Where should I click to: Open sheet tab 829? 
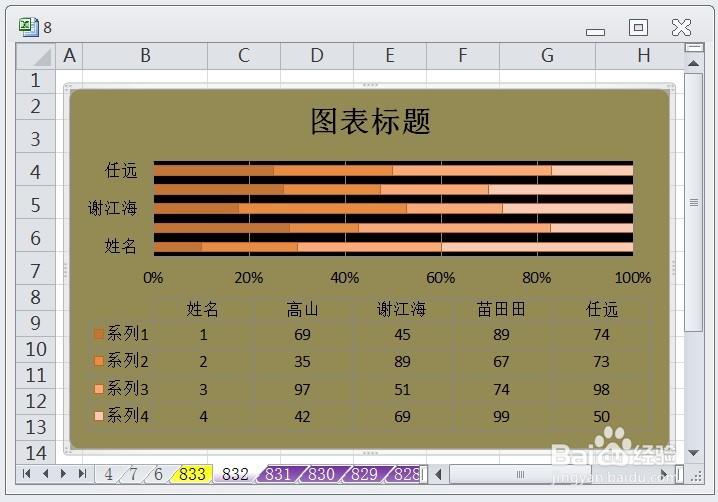click(x=364, y=474)
